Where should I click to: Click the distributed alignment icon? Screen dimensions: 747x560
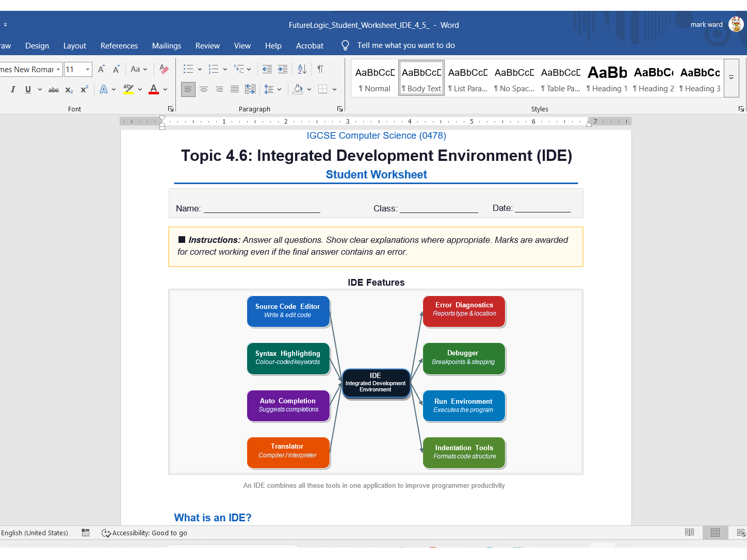[x=250, y=89]
